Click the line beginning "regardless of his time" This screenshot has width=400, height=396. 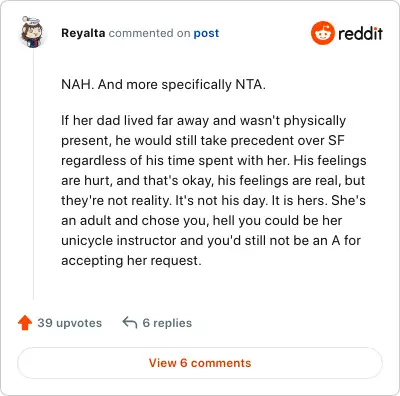tap(214, 160)
